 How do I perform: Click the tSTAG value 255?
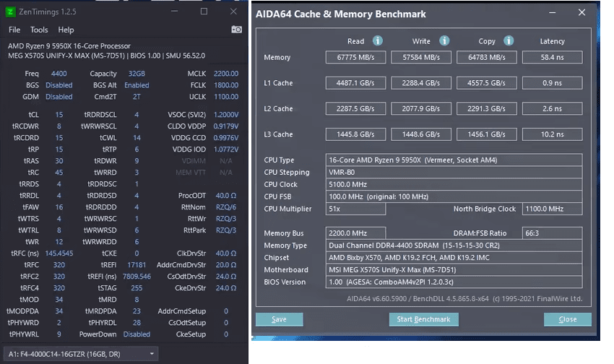pyautogui.click(x=137, y=288)
